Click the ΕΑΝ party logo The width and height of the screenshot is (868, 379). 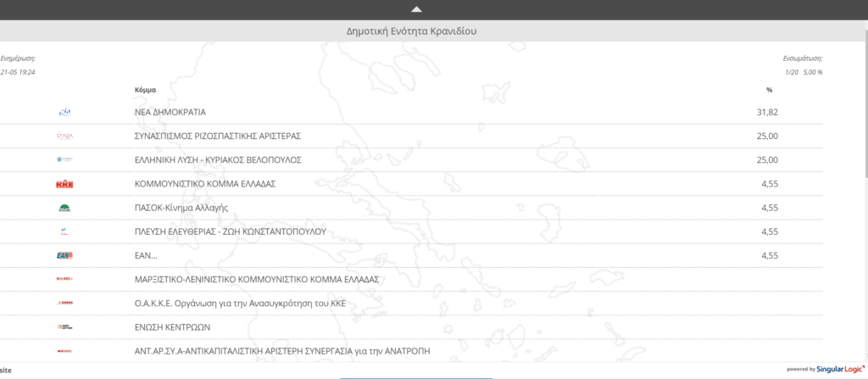64,255
